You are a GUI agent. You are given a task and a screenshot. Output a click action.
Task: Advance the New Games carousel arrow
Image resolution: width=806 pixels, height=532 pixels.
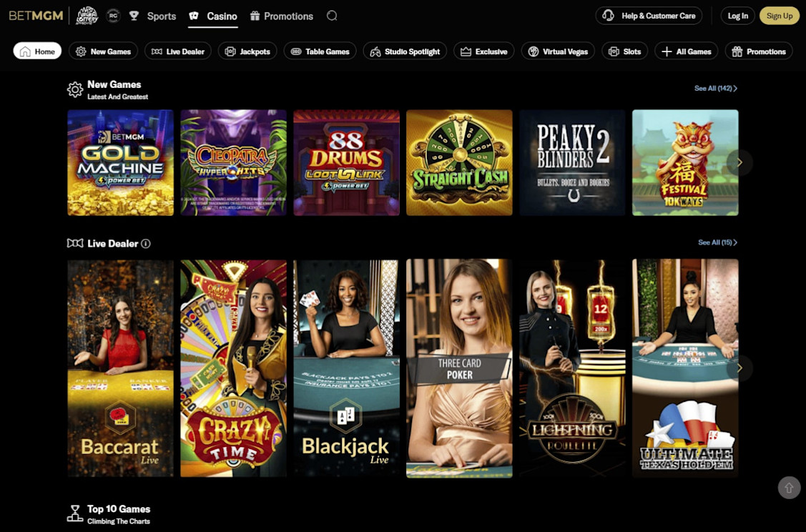pyautogui.click(x=739, y=162)
